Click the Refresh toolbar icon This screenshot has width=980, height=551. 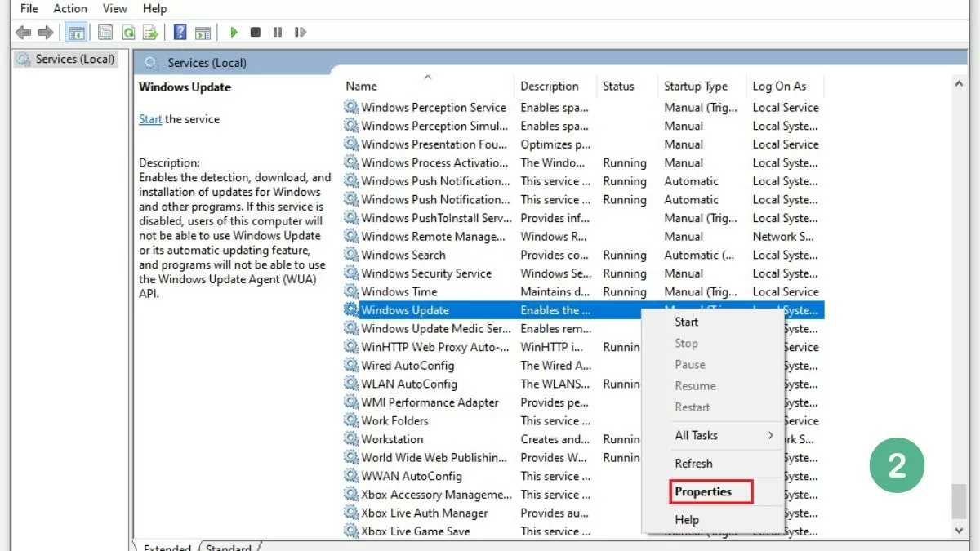(x=127, y=32)
